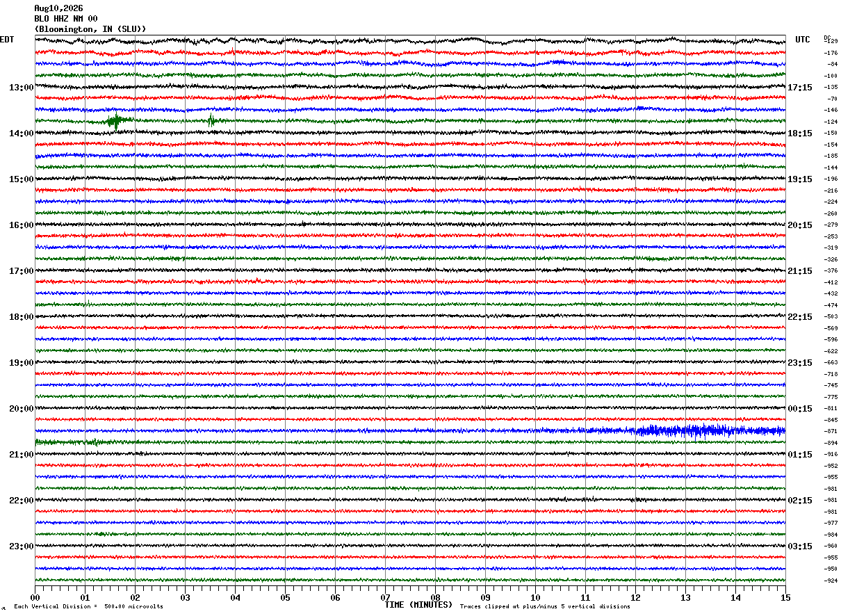
Task: Click the date label "Aug10,2026"
Action: [x=58, y=8]
